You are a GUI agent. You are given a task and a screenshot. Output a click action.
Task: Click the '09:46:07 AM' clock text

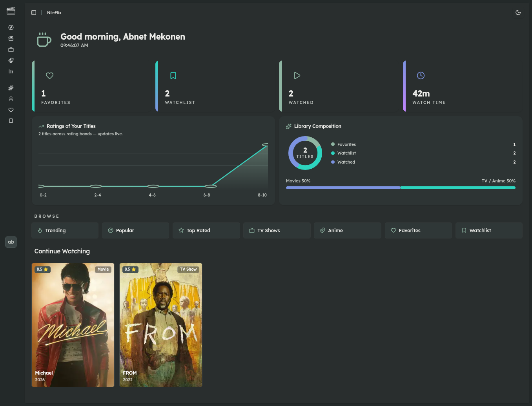(74, 46)
